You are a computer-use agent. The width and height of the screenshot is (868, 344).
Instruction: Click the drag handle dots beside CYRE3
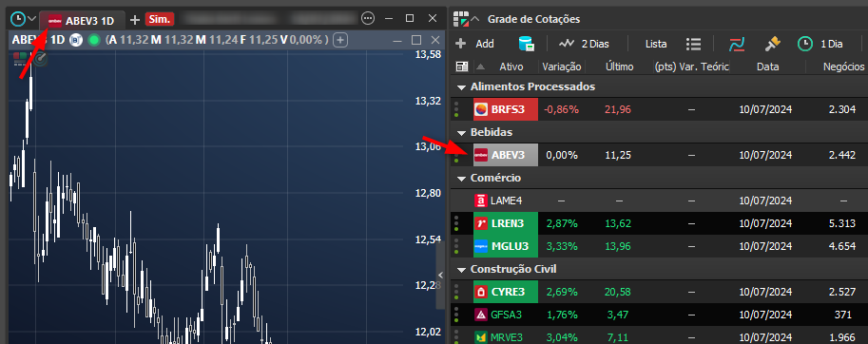point(456,292)
